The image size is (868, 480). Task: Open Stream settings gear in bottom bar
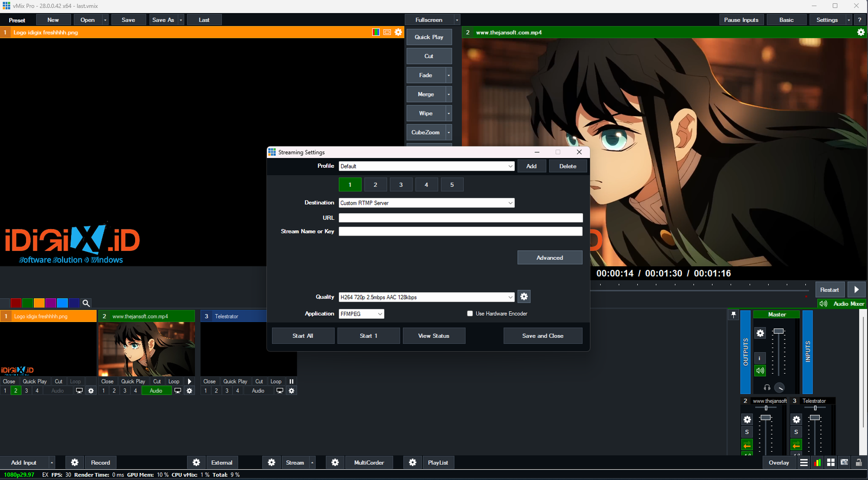271,463
